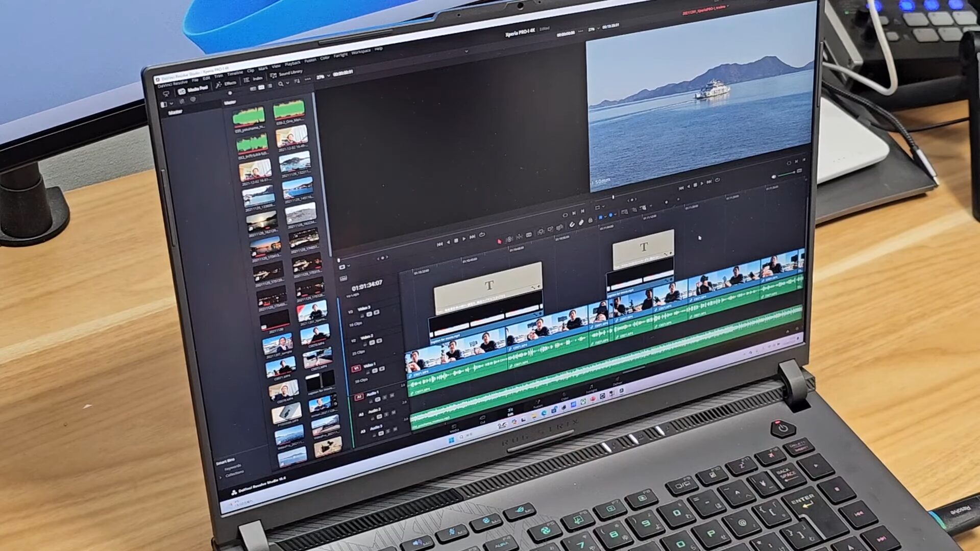Open the Index panel

pyautogui.click(x=254, y=79)
